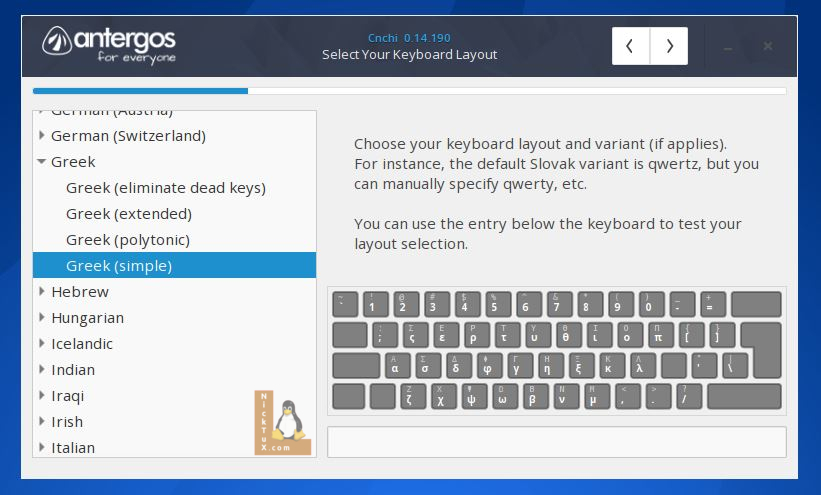Expand the Italian layout variants
The image size is (821, 495).
[42, 448]
